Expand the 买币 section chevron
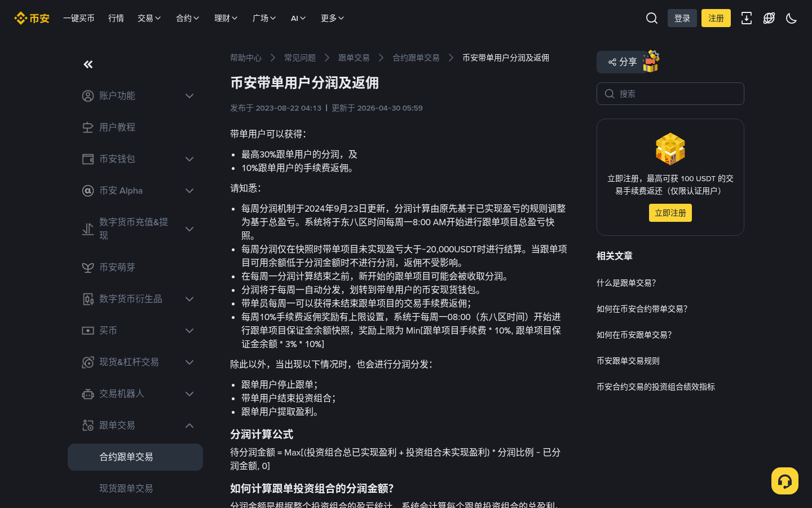 (189, 331)
